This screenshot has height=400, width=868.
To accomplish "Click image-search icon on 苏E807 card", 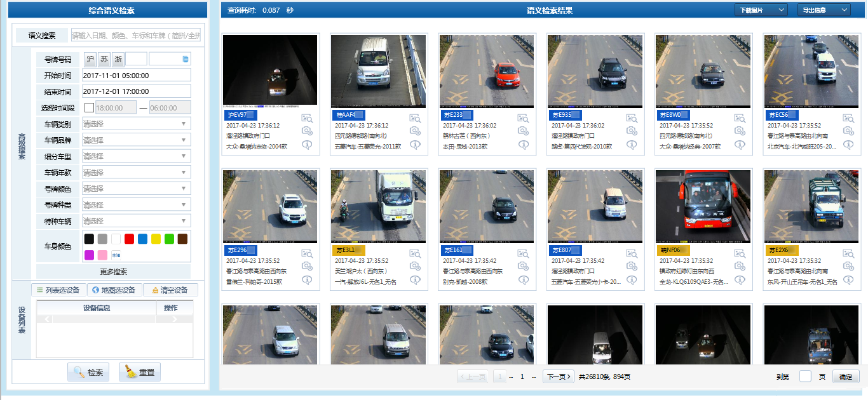I will click(632, 253).
